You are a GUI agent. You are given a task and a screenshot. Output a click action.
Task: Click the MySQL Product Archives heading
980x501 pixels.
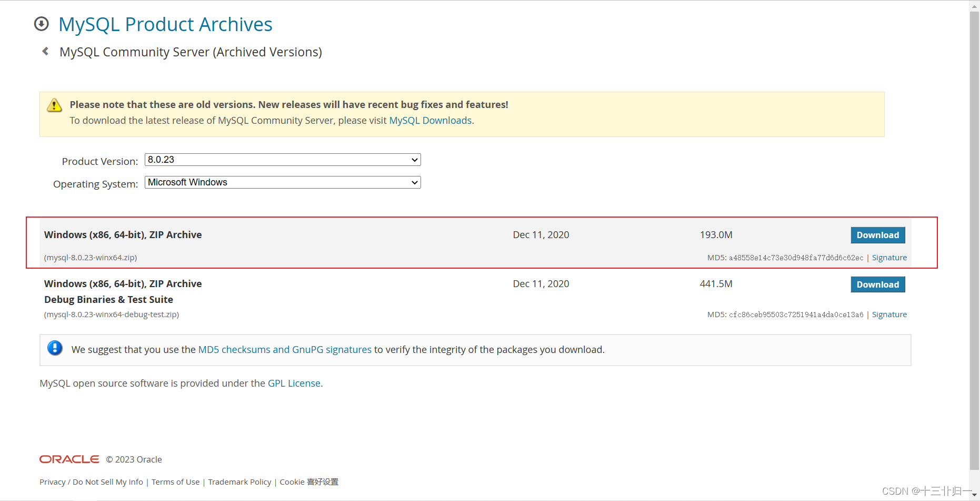(165, 25)
